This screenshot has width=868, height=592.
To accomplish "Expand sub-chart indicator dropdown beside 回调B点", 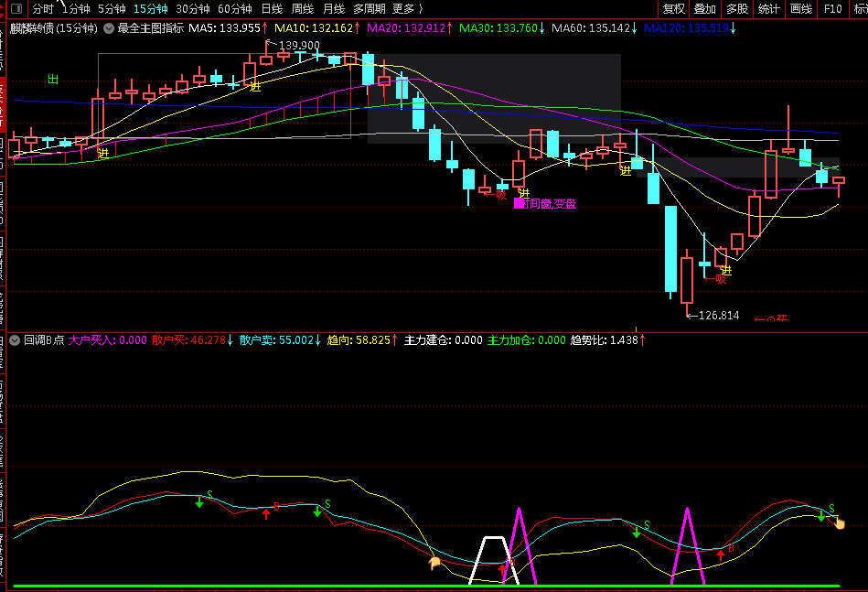I will (x=15, y=340).
